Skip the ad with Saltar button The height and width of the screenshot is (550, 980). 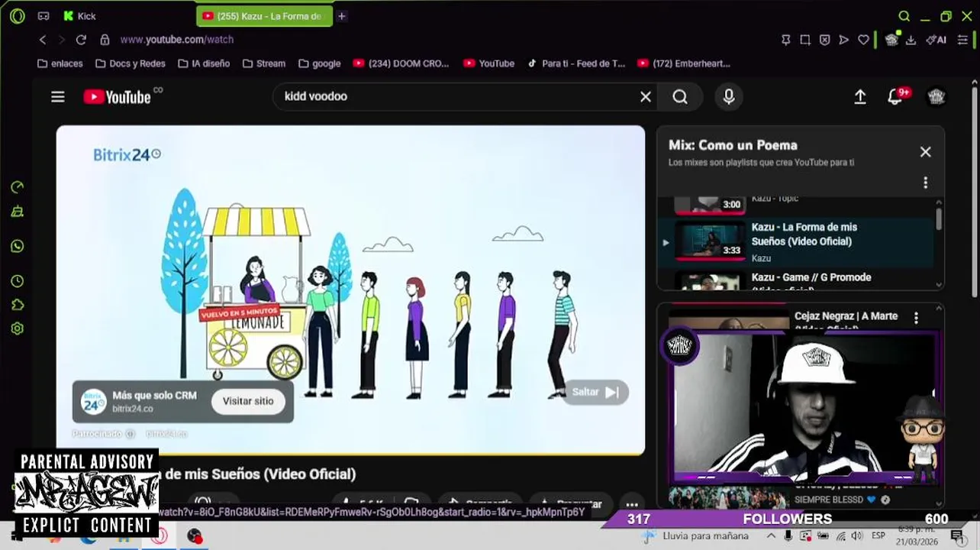pos(595,392)
